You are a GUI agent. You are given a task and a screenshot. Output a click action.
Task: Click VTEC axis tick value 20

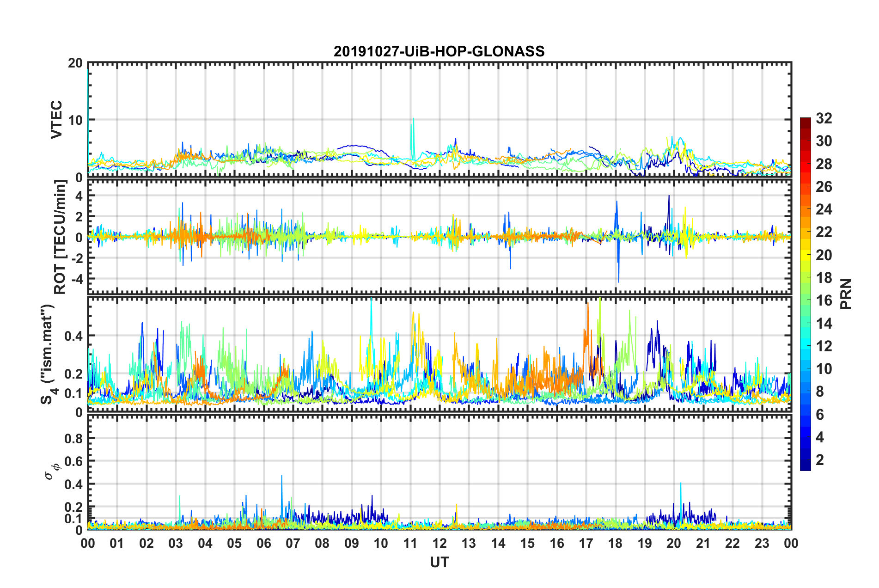[x=75, y=63]
